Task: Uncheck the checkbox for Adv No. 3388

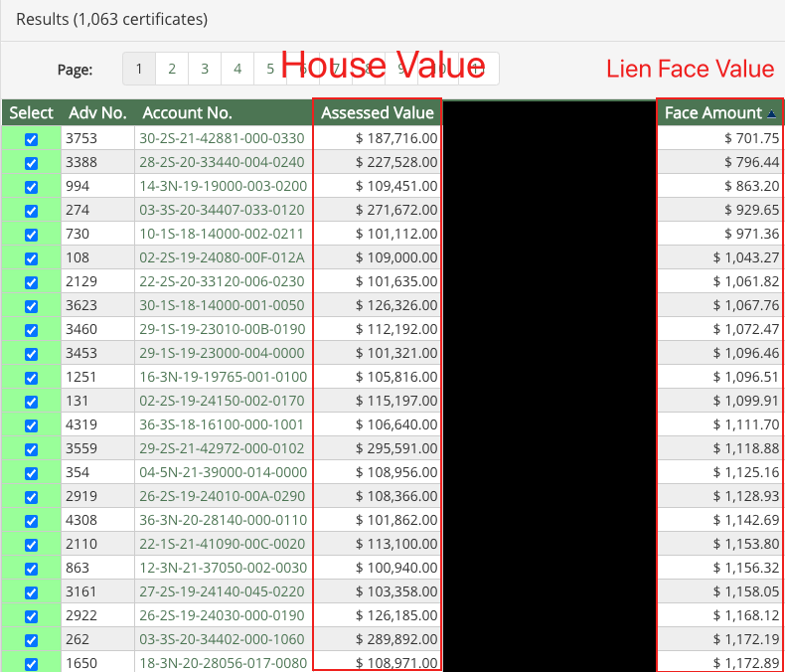Action: click(31, 163)
